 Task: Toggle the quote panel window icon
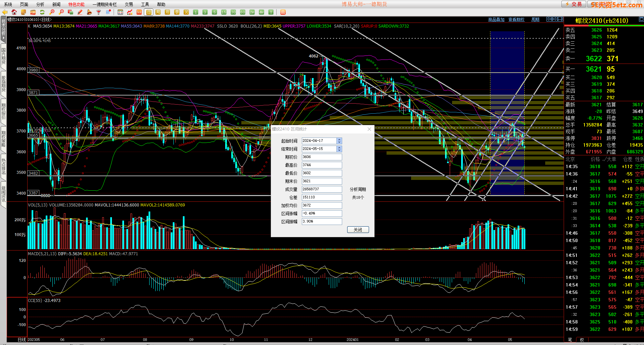coord(641,19)
